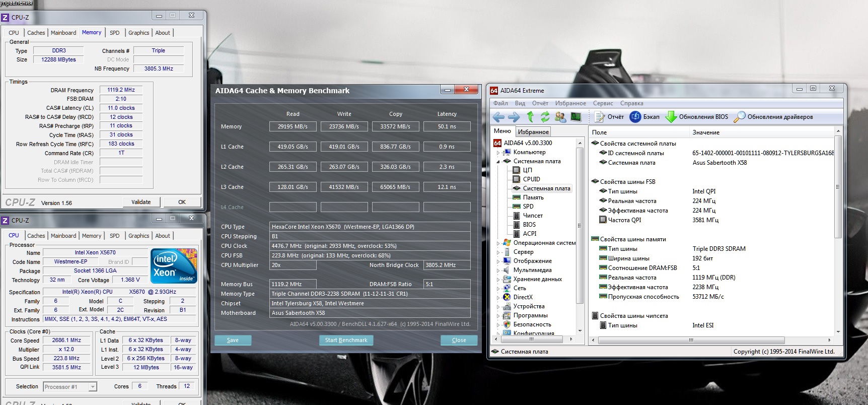Open the Файл menu in AIDA64
The height and width of the screenshot is (405, 868).
[x=500, y=103]
